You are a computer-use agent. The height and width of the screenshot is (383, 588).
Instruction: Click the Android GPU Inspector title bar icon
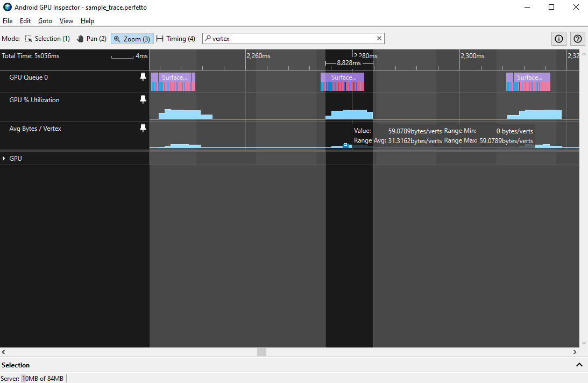point(6,8)
